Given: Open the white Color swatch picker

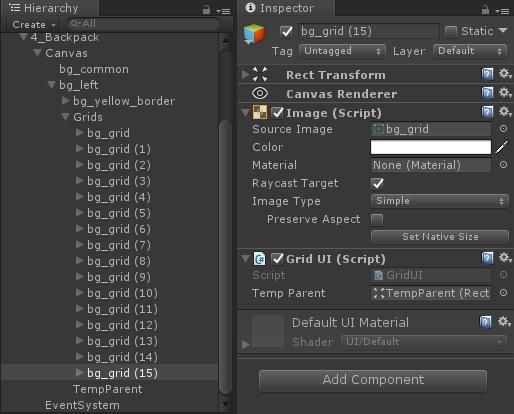Looking at the screenshot, I should pyautogui.click(x=431, y=147).
